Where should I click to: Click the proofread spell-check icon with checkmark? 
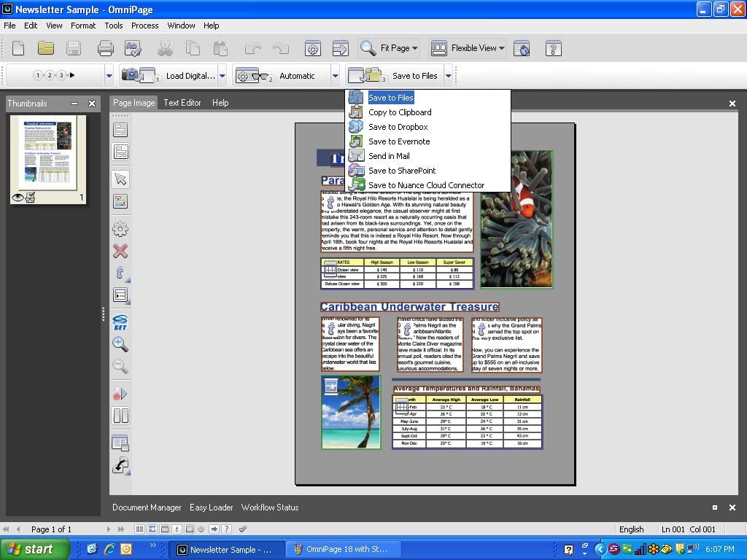133,49
